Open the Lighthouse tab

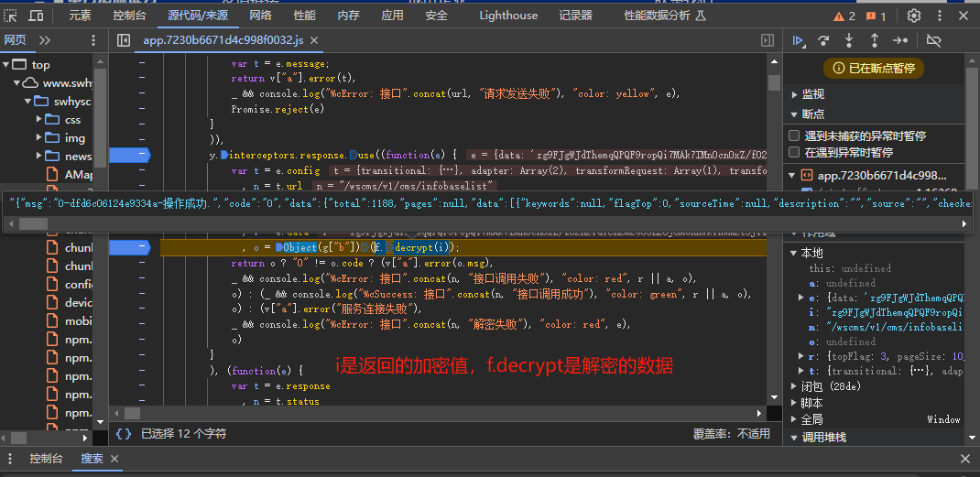[x=508, y=16]
